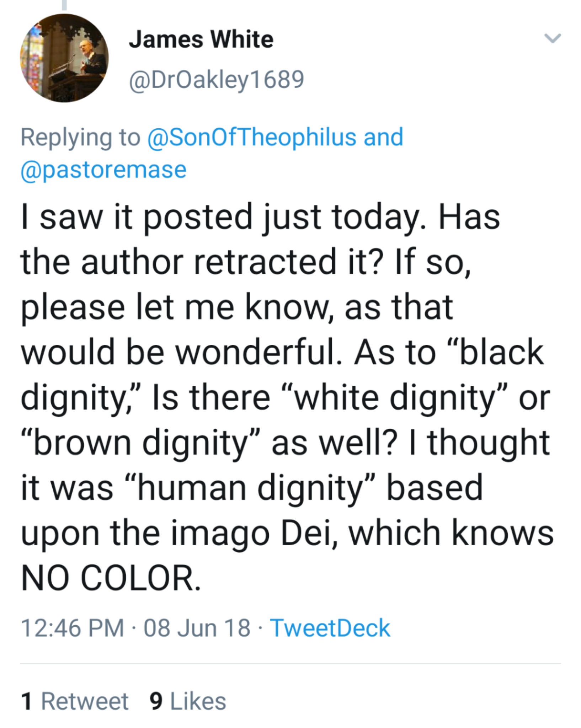The height and width of the screenshot is (728, 581).
Task: Click the 12:46 PM timestamp
Action: pyautogui.click(x=73, y=628)
